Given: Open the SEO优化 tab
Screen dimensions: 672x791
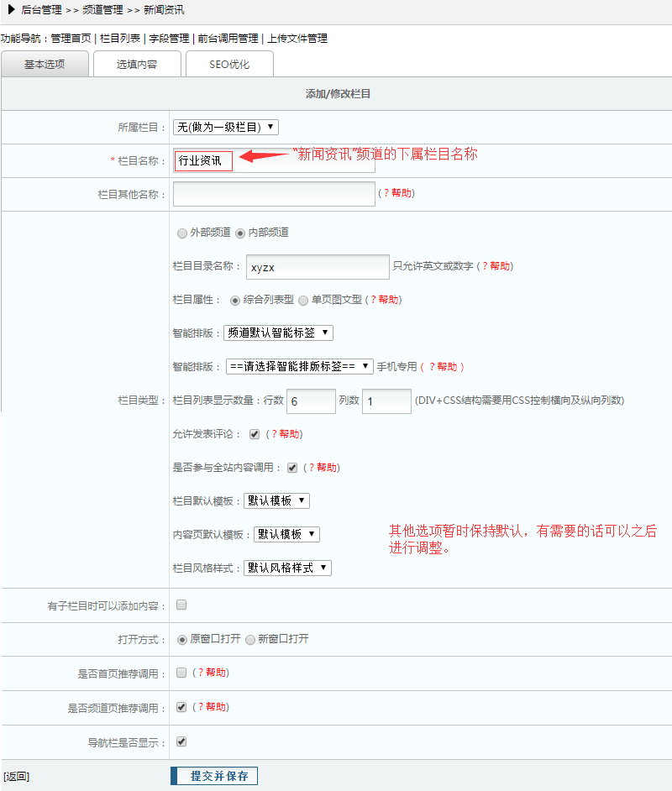Looking at the screenshot, I should 229,65.
